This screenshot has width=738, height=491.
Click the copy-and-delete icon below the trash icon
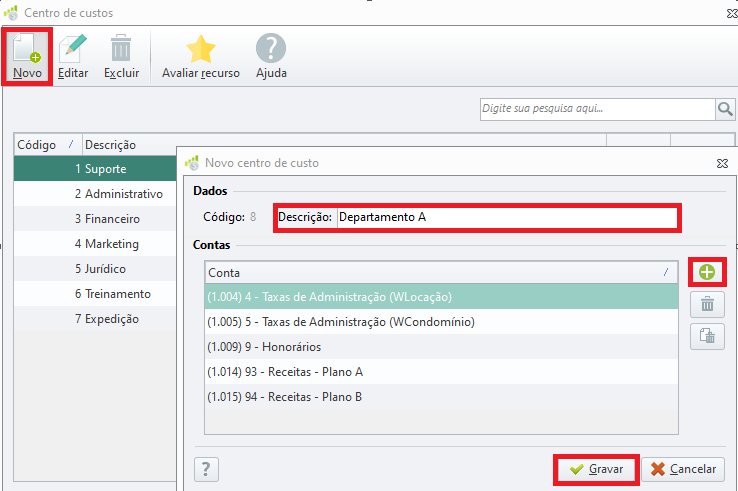point(707,336)
